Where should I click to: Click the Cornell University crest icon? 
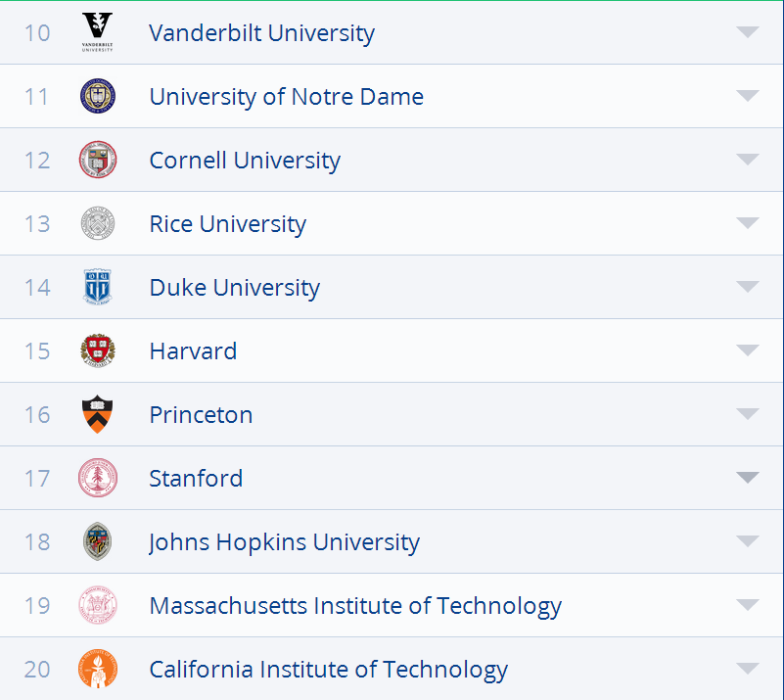98,160
